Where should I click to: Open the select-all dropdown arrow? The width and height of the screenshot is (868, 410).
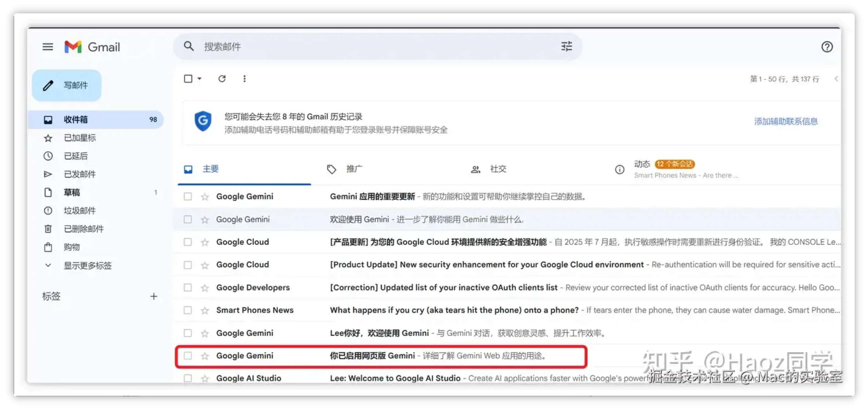(199, 78)
